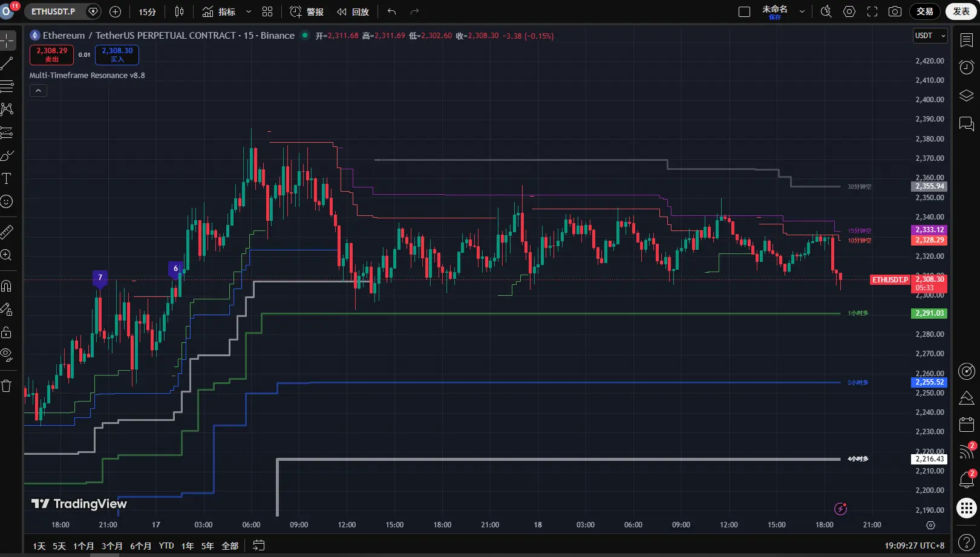Open the Fibonacci retracement tools
Screen dimensions: 980x557
7,86
